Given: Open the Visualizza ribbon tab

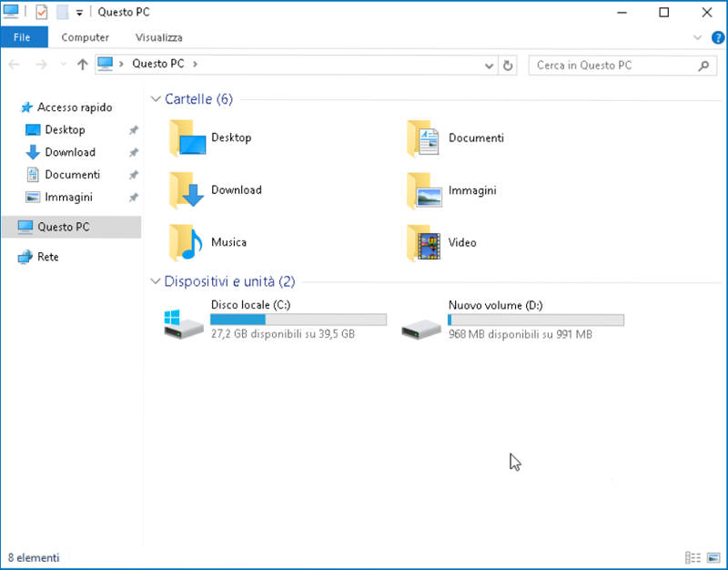Looking at the screenshot, I should click(x=158, y=37).
